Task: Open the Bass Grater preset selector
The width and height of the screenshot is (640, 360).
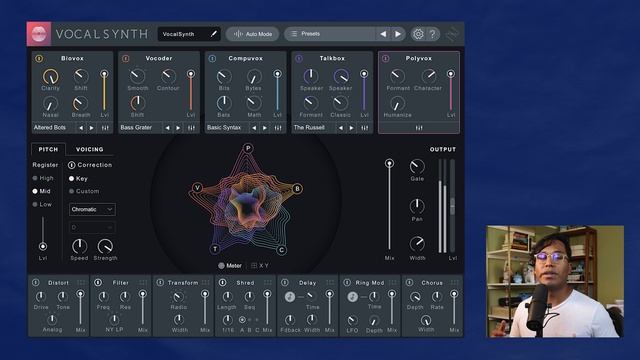Action: pyautogui.click(x=140, y=128)
